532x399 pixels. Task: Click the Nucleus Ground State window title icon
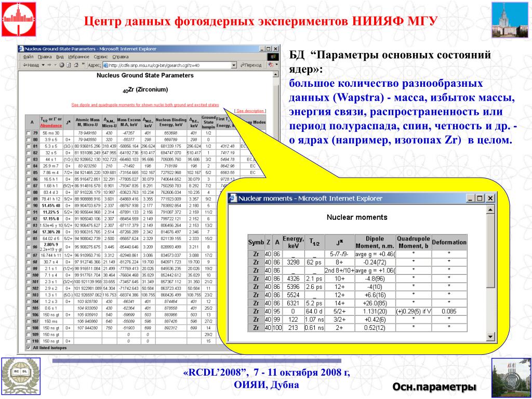point(21,49)
